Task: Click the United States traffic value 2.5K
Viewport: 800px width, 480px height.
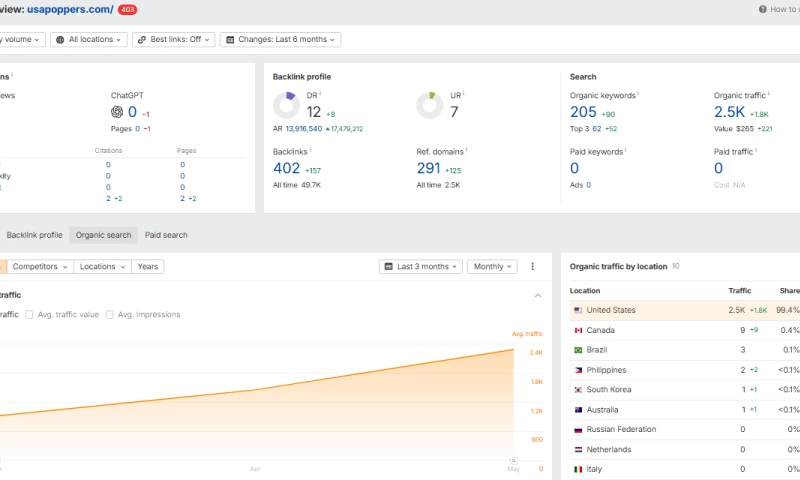Action: (737, 310)
